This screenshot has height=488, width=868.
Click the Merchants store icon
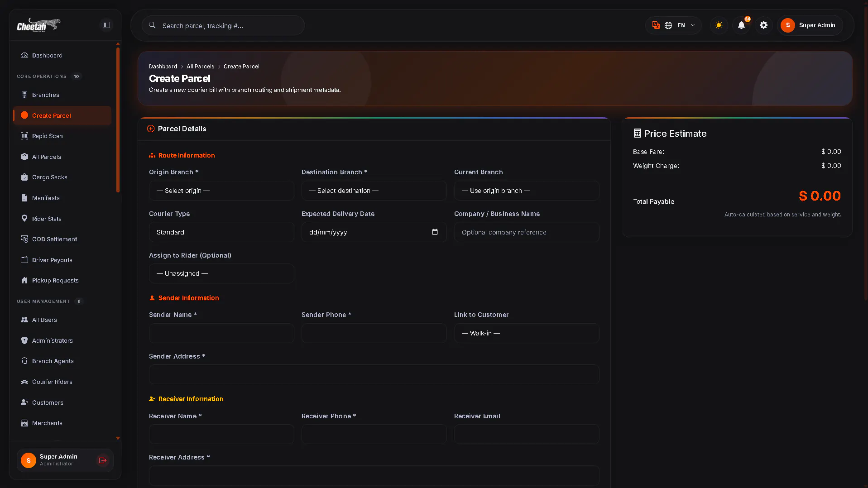pos(24,423)
